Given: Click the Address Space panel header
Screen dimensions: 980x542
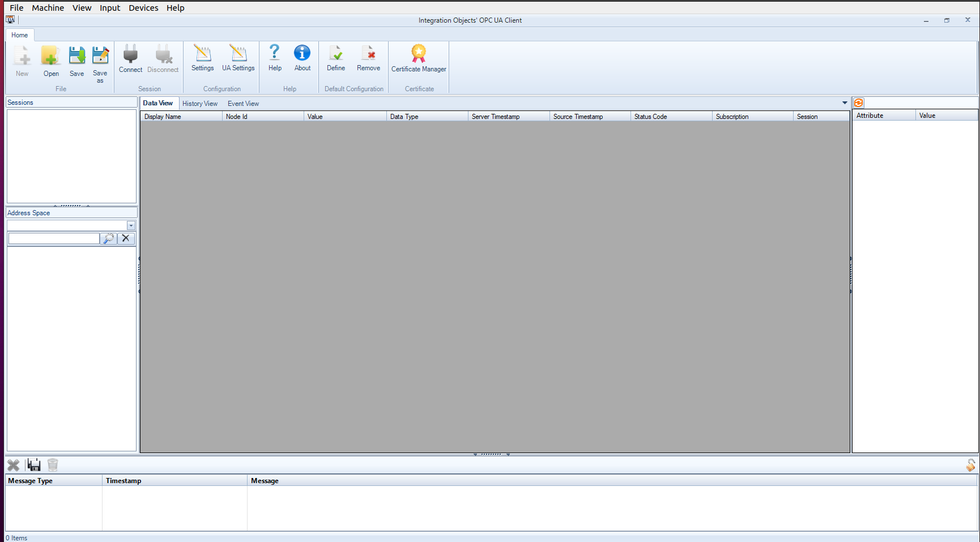Looking at the screenshot, I should tap(71, 213).
